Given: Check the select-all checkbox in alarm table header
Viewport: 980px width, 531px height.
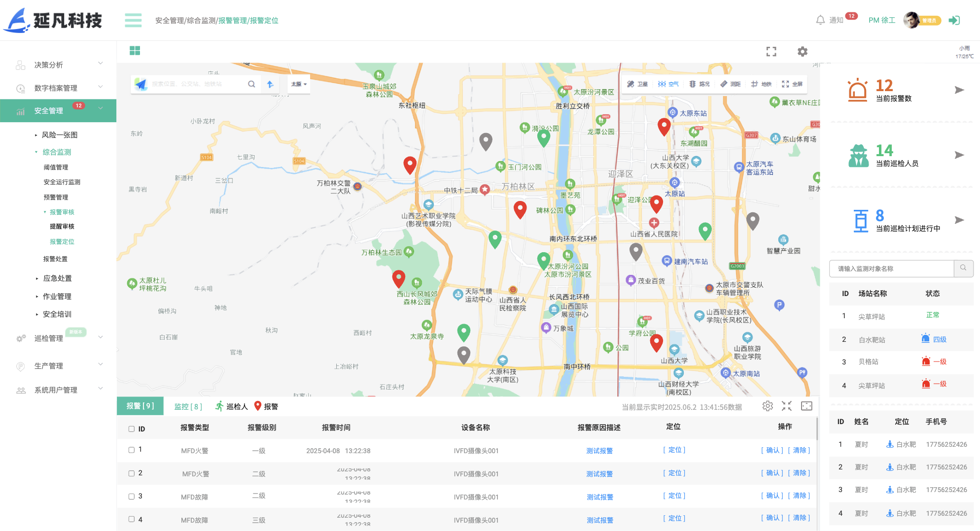Looking at the screenshot, I should pyautogui.click(x=131, y=429).
